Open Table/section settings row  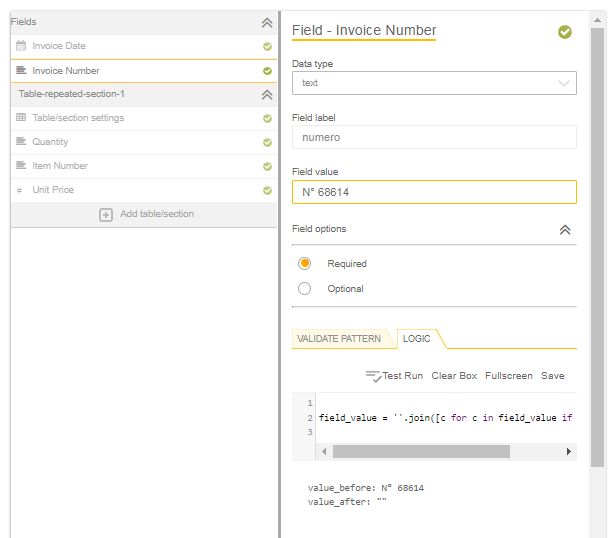click(x=144, y=118)
